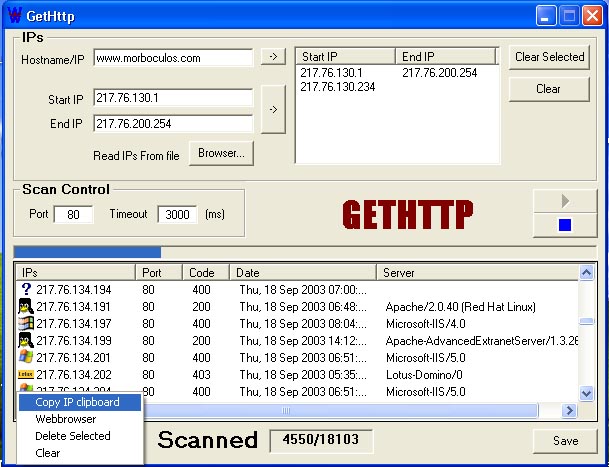Pick Delete Selected from the context menu
Viewport: 609px width, 467px height.
[73, 436]
